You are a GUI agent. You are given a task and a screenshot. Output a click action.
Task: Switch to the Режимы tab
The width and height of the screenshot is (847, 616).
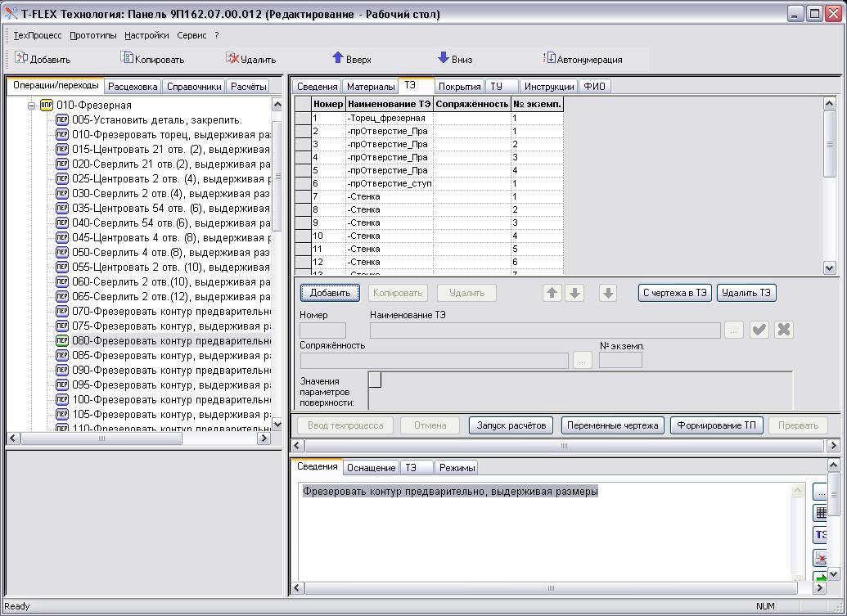coord(457,468)
